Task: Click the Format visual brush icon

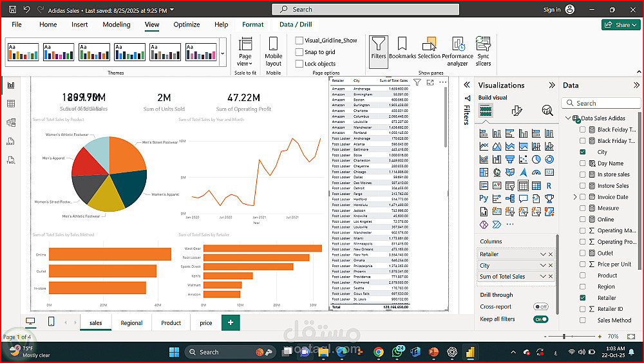Action: (516, 110)
